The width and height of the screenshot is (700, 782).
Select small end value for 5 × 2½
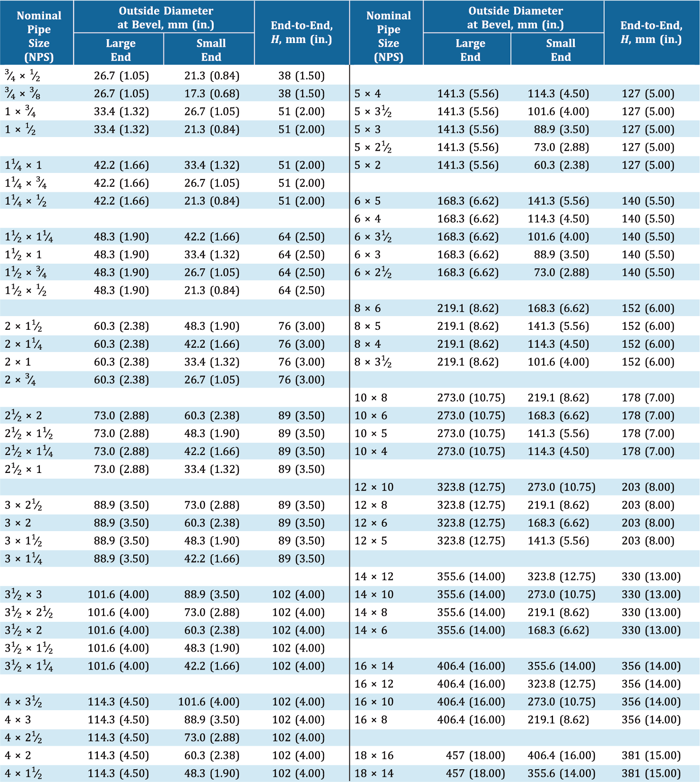pos(562,147)
